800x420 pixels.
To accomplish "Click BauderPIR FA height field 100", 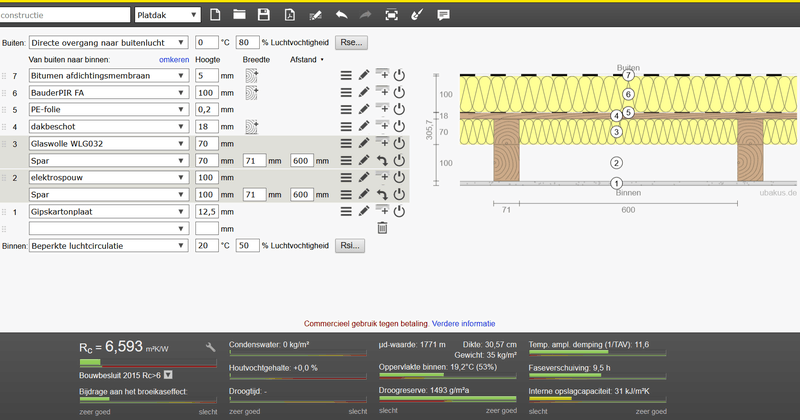I will pyautogui.click(x=207, y=92).
